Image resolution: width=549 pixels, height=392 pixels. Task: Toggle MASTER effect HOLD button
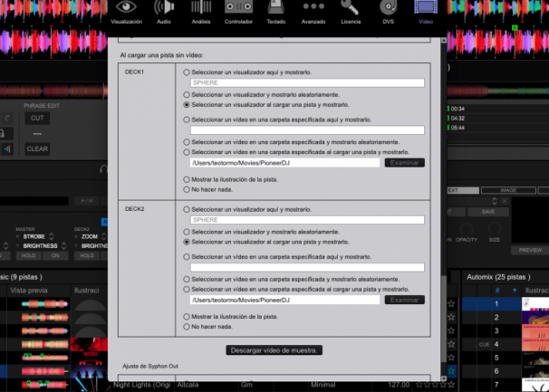pyautogui.click(x=28, y=256)
